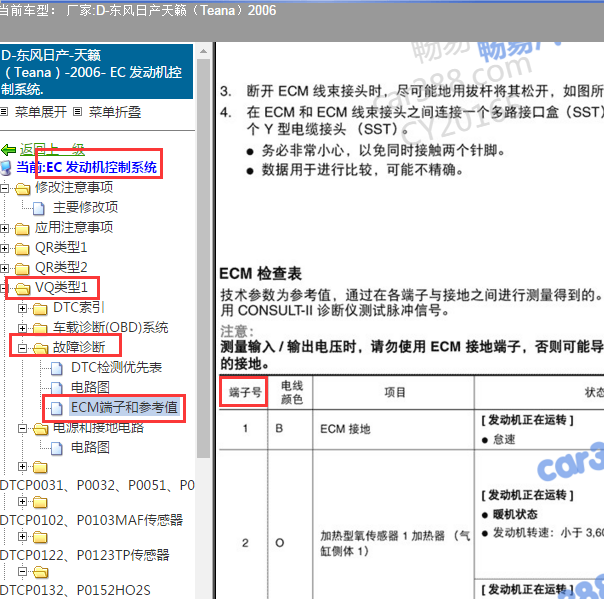Open DTC检测优先表 page
The height and width of the screenshot is (599, 604).
116,367
